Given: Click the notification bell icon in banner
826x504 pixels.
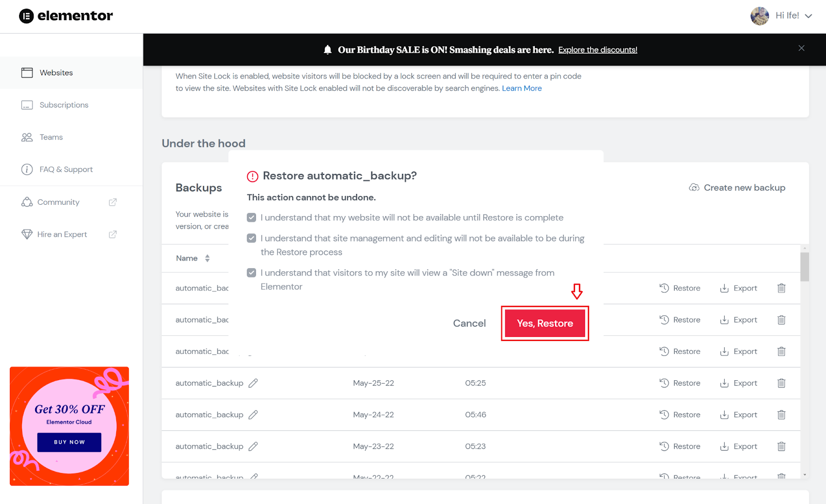Looking at the screenshot, I should [x=327, y=50].
